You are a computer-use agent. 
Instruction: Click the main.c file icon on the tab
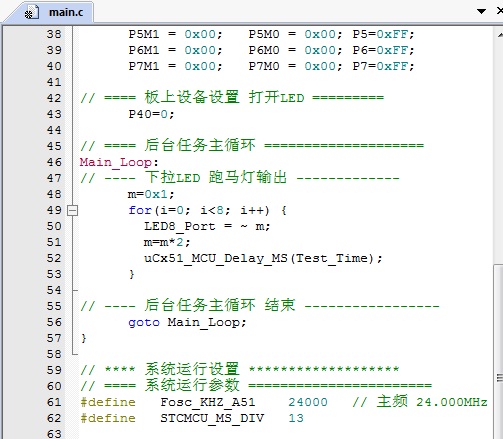[31, 13]
